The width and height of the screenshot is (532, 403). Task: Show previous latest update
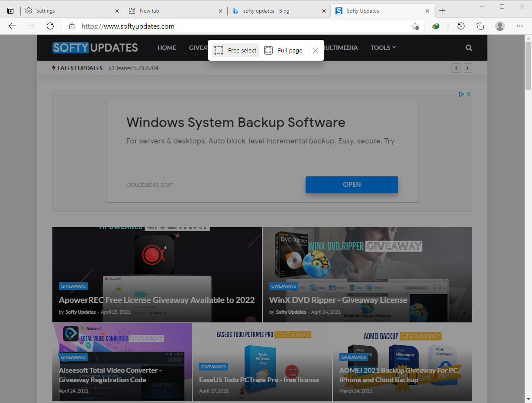[x=456, y=68]
